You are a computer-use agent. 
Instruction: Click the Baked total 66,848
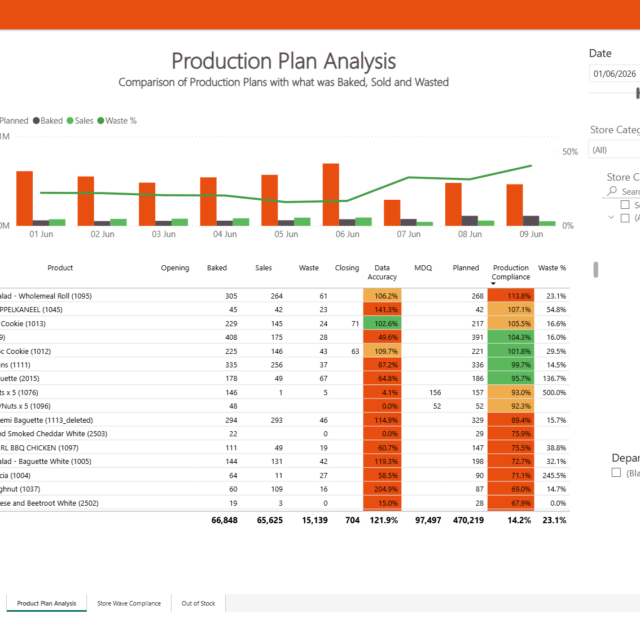[x=224, y=520]
